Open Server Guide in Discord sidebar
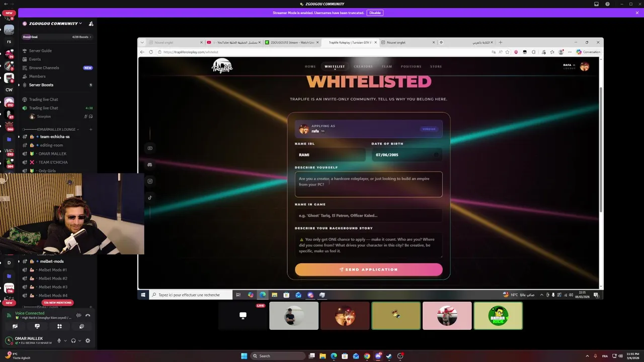 click(40, 51)
